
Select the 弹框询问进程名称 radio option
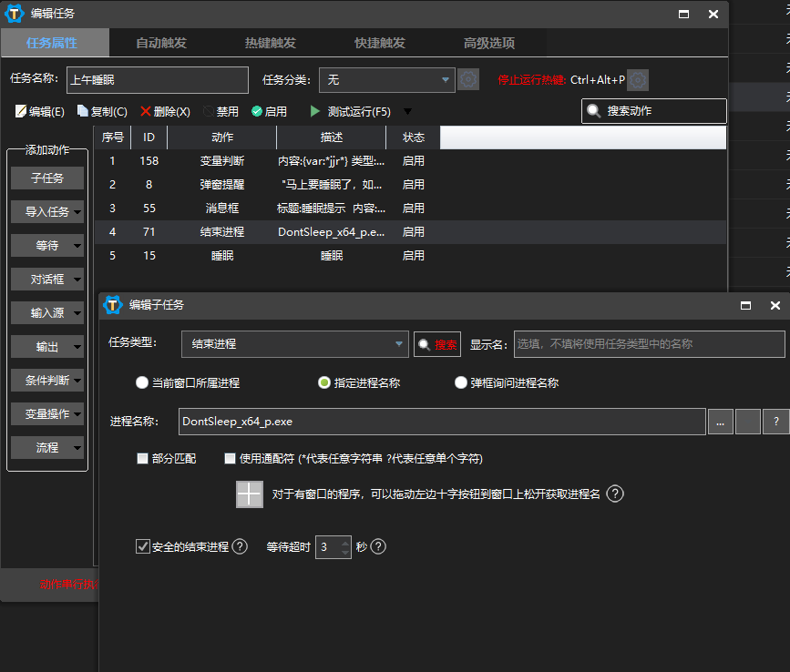(x=461, y=383)
